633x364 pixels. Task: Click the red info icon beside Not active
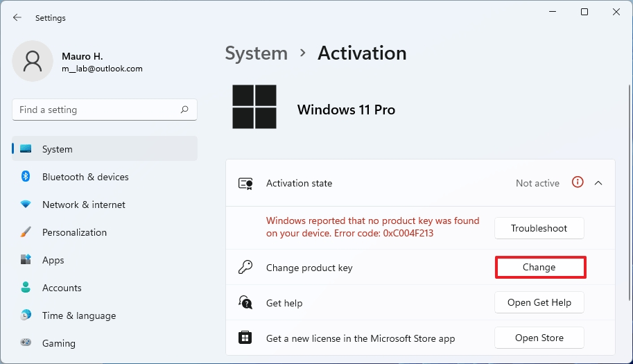tap(577, 183)
